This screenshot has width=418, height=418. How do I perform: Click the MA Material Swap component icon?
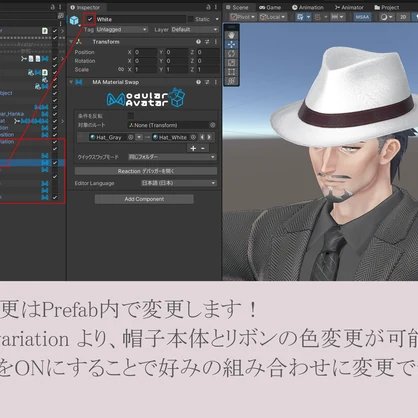click(x=79, y=82)
